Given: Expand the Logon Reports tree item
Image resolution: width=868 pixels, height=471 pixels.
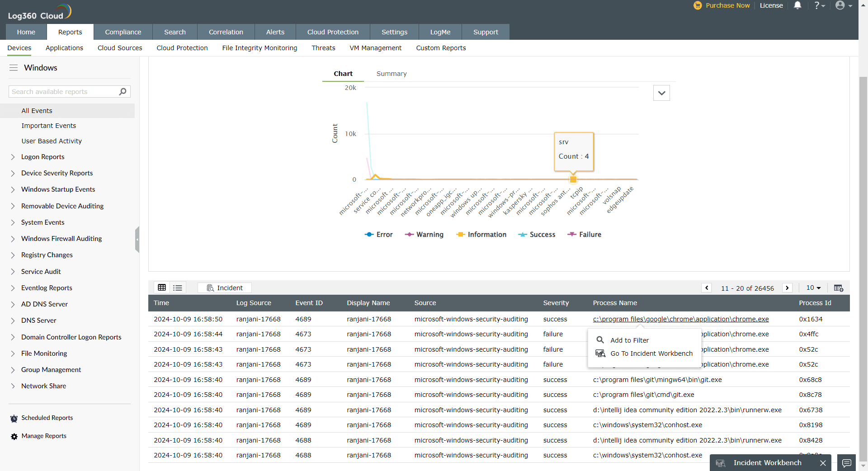Looking at the screenshot, I should [13, 157].
